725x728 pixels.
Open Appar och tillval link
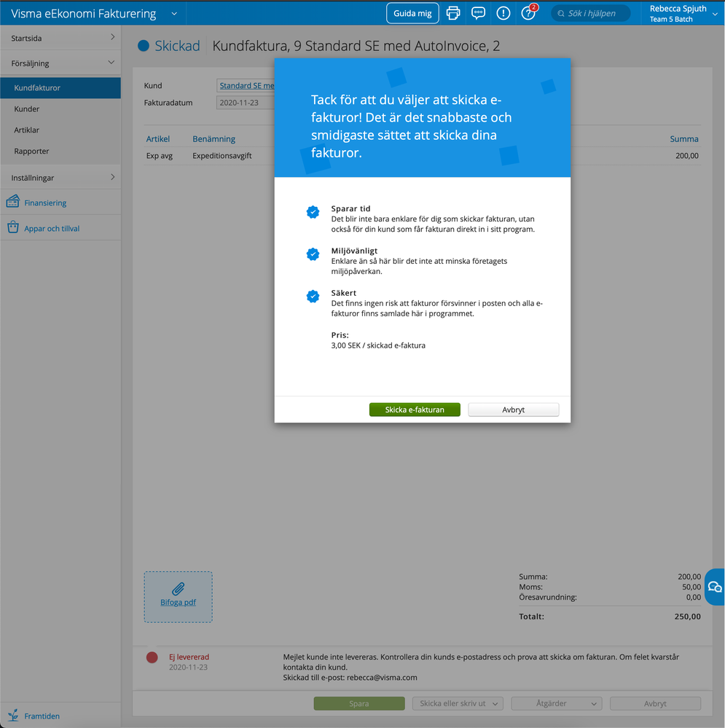(x=52, y=228)
